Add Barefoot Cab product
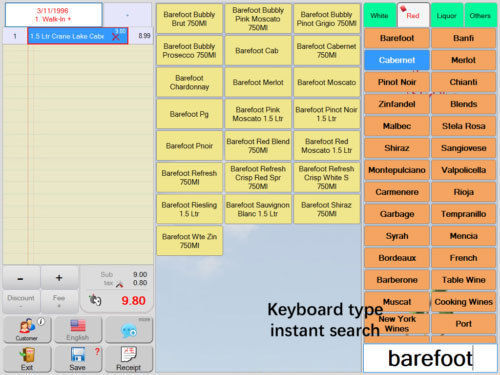This screenshot has height=375, width=500. click(258, 51)
